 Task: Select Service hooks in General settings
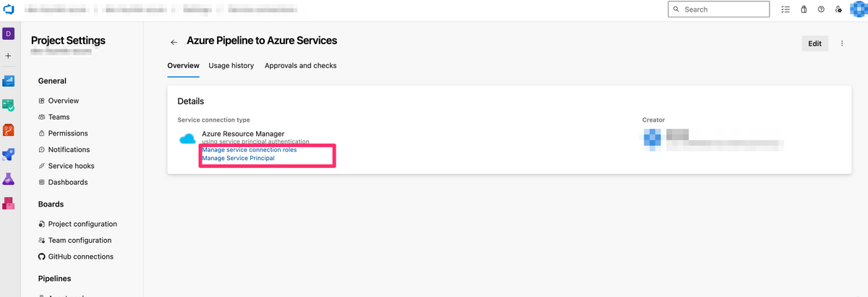click(71, 166)
